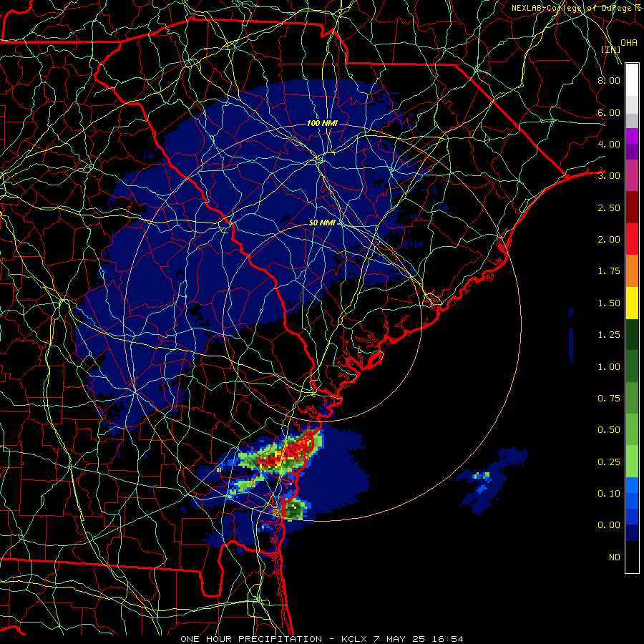Click the 1.00 legend value
The image size is (644, 644).
coord(609,367)
